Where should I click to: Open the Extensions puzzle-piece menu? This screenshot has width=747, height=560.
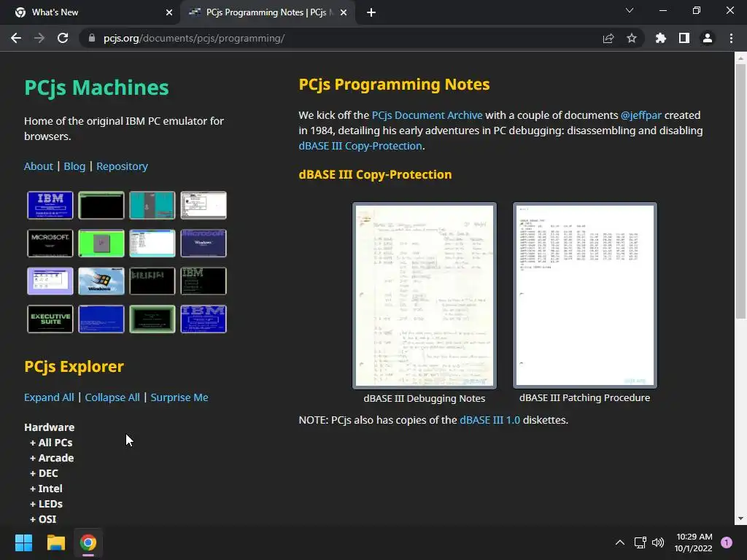point(661,38)
